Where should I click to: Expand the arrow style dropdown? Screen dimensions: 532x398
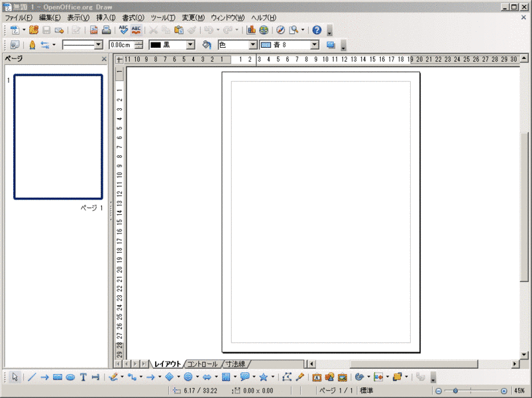point(54,45)
